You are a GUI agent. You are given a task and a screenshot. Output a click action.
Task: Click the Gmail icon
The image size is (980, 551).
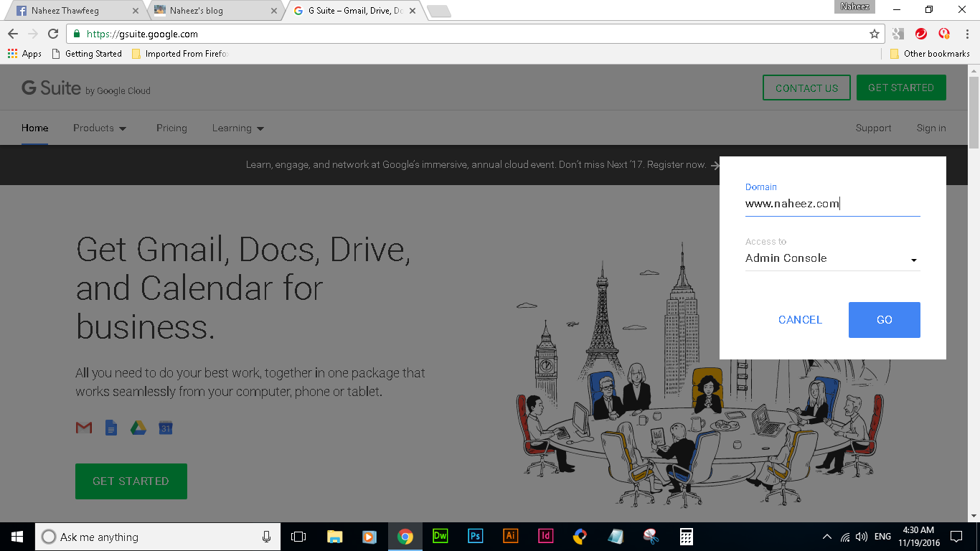pos(84,428)
